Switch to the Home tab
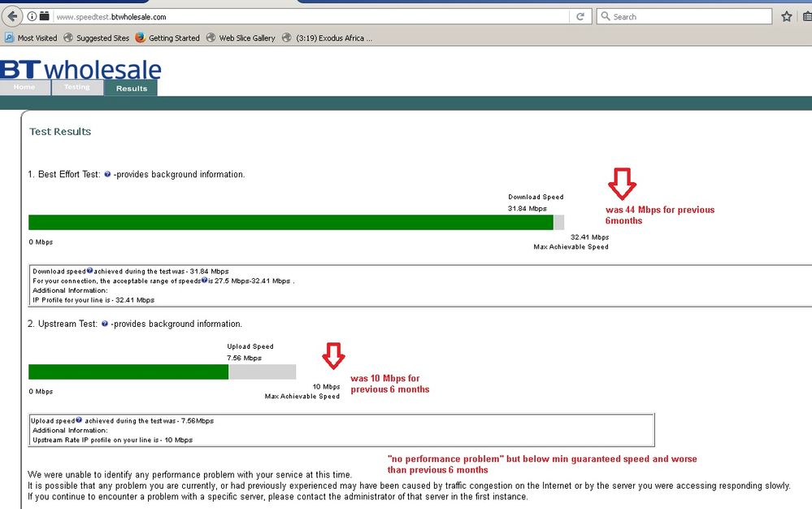Image resolution: width=812 pixels, height=509 pixels. 25,87
